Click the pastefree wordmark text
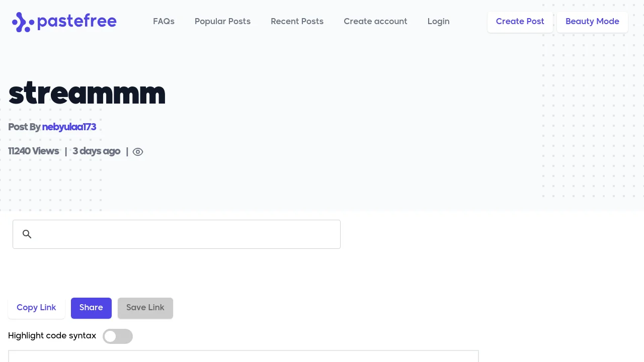The image size is (644, 362). 76,22
